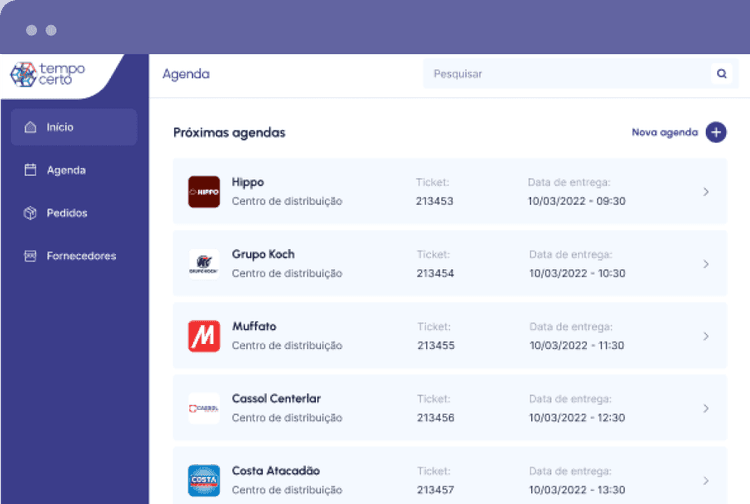Click the Costa Atacadão name text

pyautogui.click(x=276, y=471)
